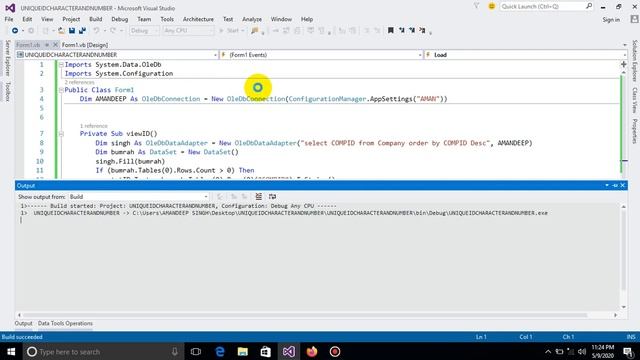Go to previous bookmark icon
This screenshot has width=640, height=360.
point(402,31)
